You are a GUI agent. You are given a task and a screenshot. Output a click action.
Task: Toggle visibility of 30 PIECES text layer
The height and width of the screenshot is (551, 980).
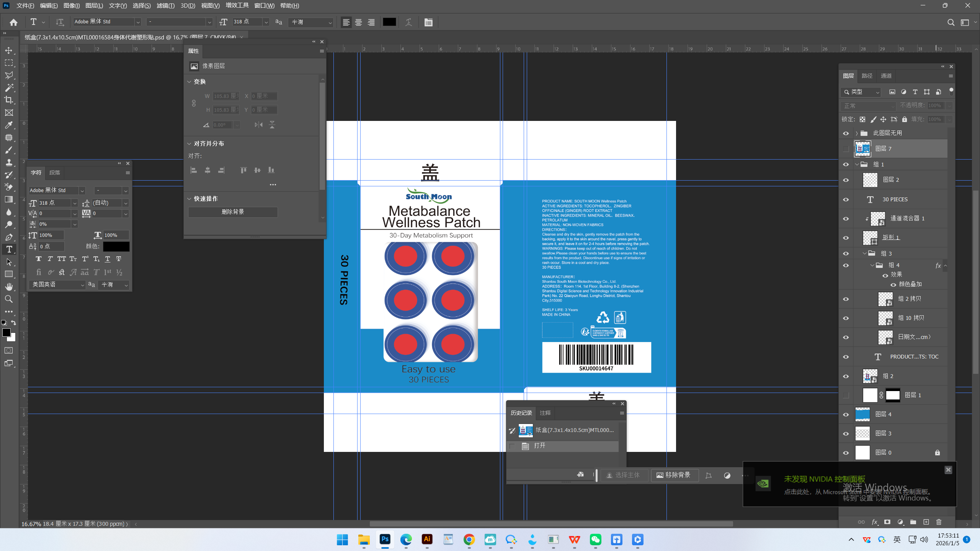(x=846, y=199)
